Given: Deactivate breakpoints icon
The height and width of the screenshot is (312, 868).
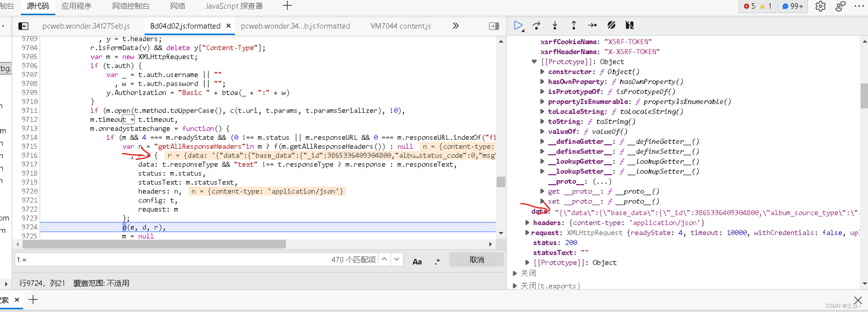Looking at the screenshot, I should [x=612, y=26].
